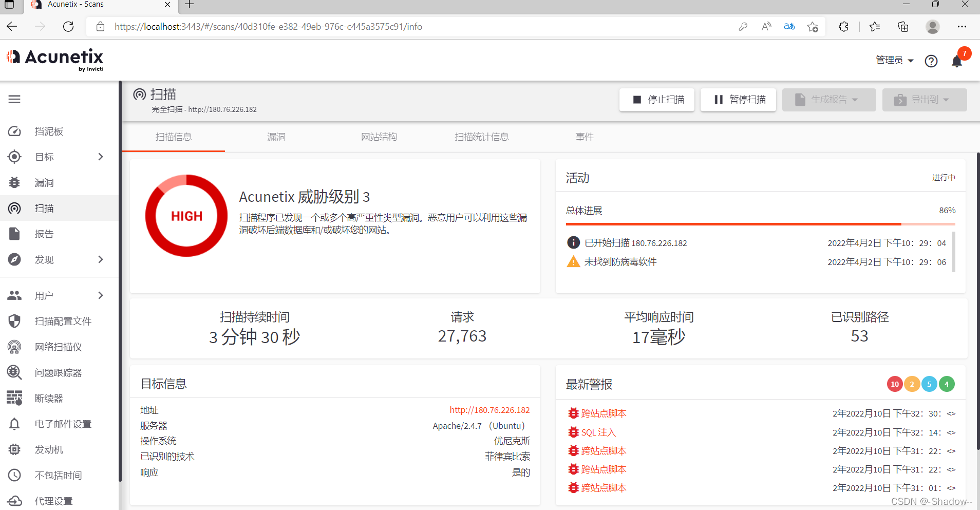
Task: Click the 扫描 radar icon in sidebar
Action: coord(14,208)
